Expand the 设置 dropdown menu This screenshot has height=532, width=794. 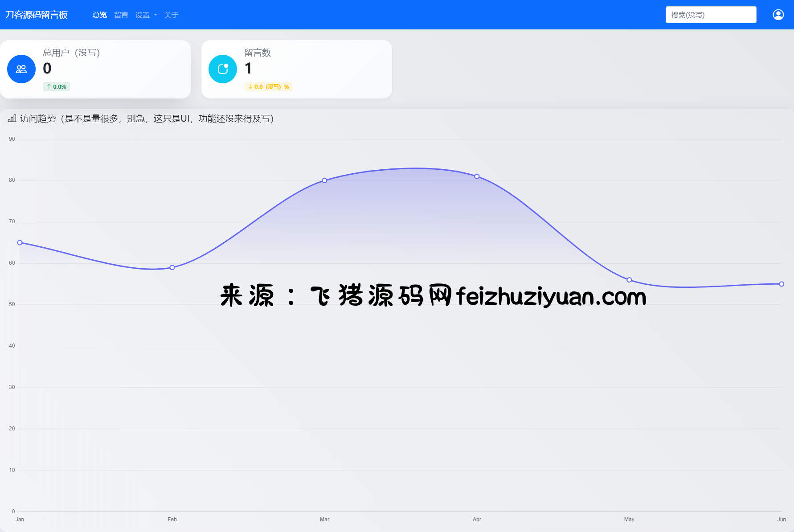point(146,15)
